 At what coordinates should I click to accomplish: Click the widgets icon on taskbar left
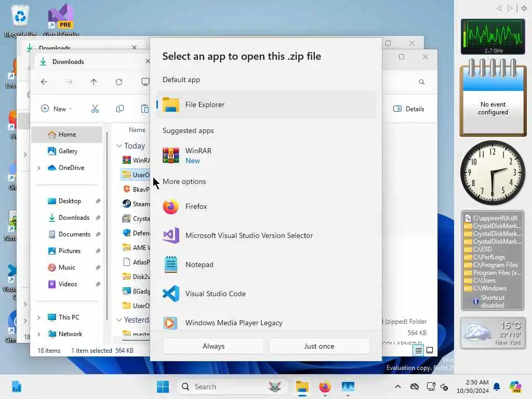[x=17, y=387]
